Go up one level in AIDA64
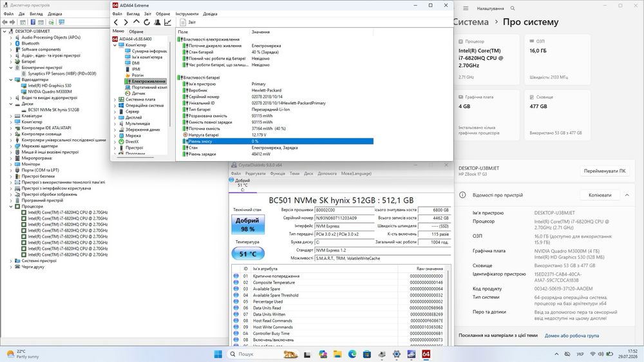The width and height of the screenshot is (644, 362). 137,22
